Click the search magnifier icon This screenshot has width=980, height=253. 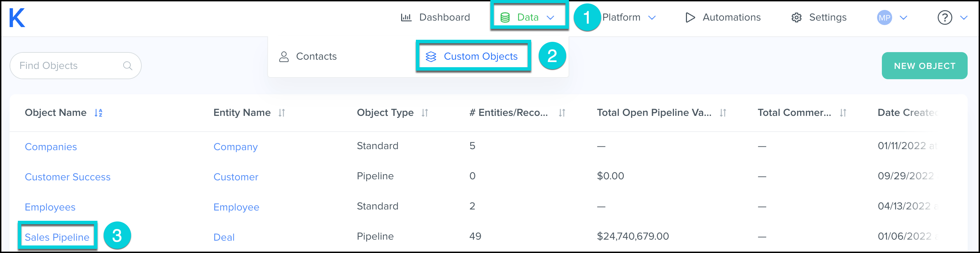coord(128,66)
